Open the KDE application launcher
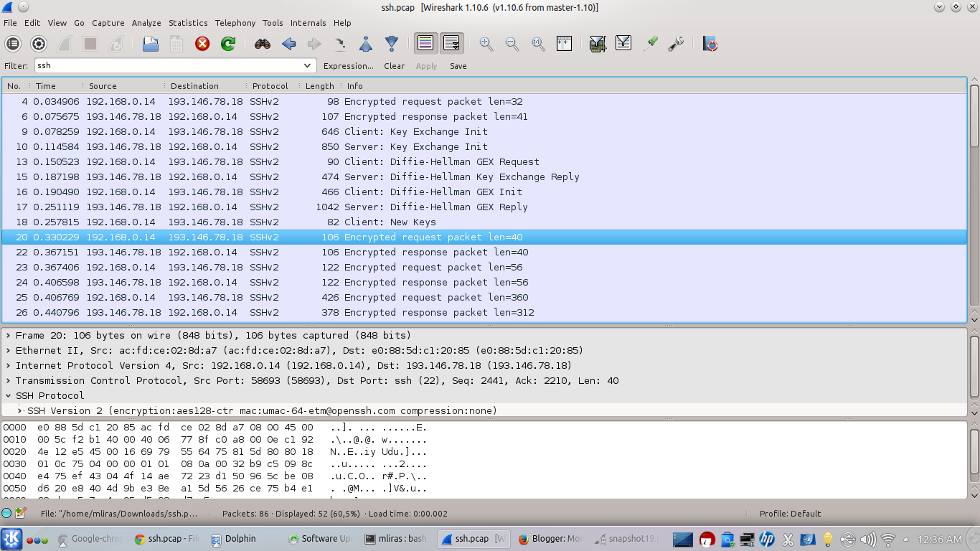Screen dimensions: 980x551 11,539
